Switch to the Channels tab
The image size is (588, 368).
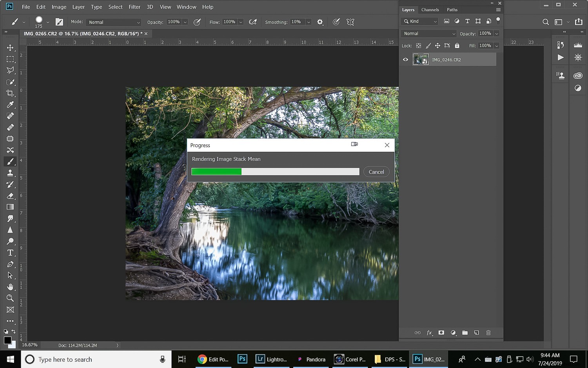430,9
